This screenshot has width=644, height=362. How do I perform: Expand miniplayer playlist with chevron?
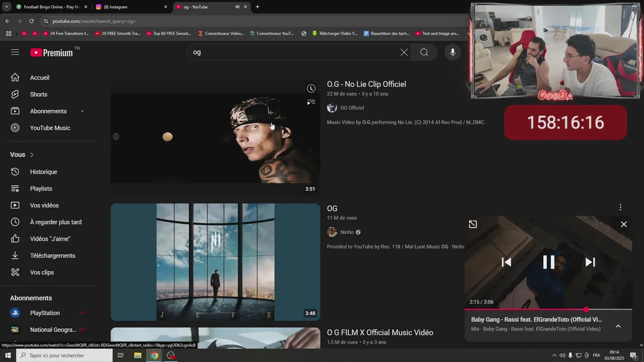point(618,326)
